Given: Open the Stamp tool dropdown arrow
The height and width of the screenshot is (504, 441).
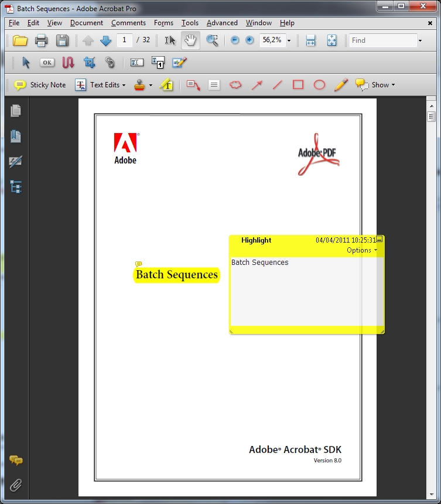Looking at the screenshot, I should [151, 85].
